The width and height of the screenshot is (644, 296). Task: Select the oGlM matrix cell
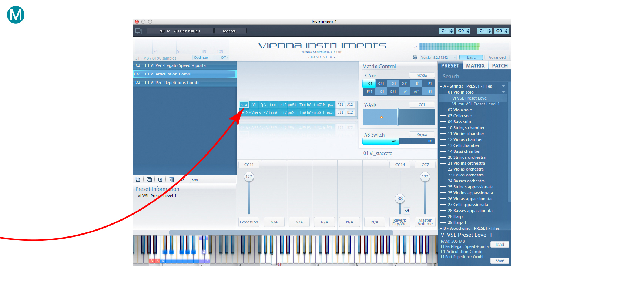pos(321,105)
